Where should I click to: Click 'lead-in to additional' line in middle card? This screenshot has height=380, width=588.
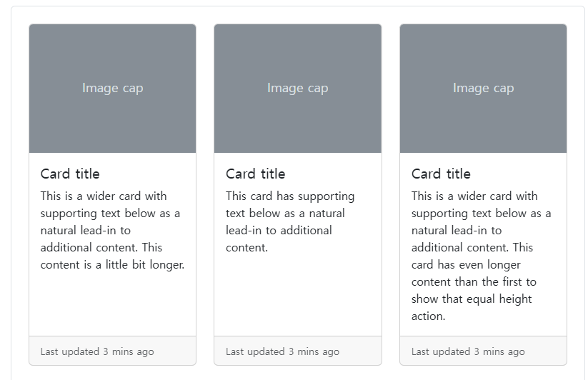(279, 231)
